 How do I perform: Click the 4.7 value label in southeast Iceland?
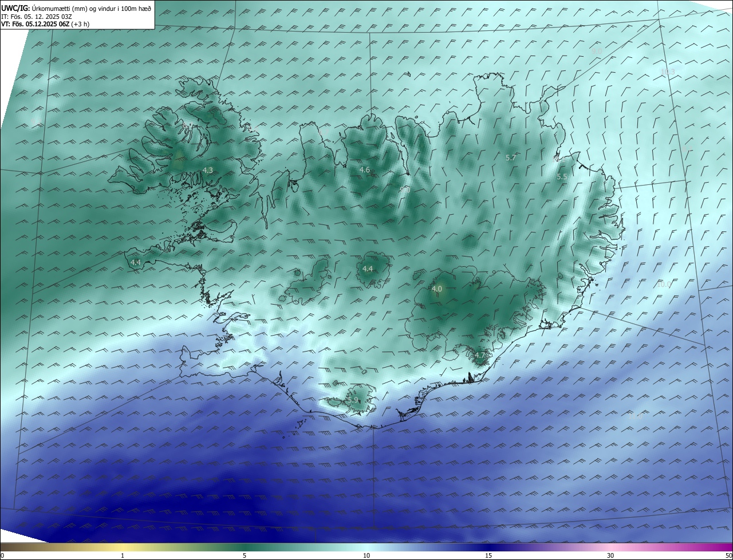[x=480, y=355]
